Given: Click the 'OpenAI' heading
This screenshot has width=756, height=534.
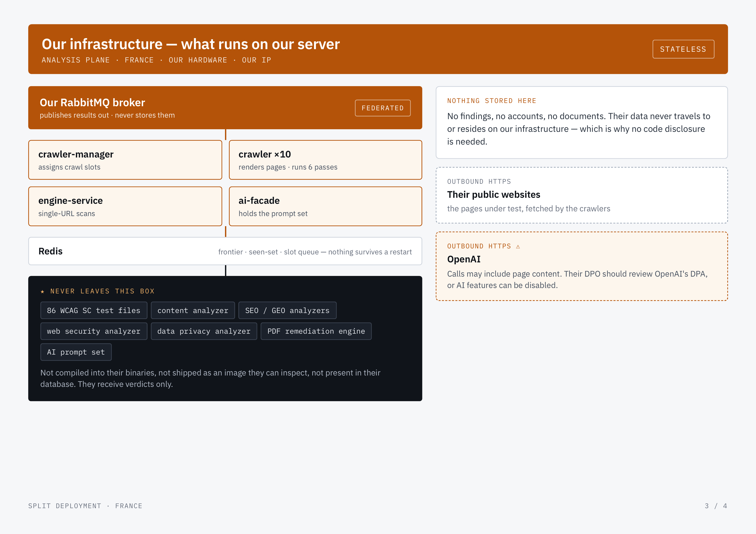Looking at the screenshot, I should click(x=464, y=259).
